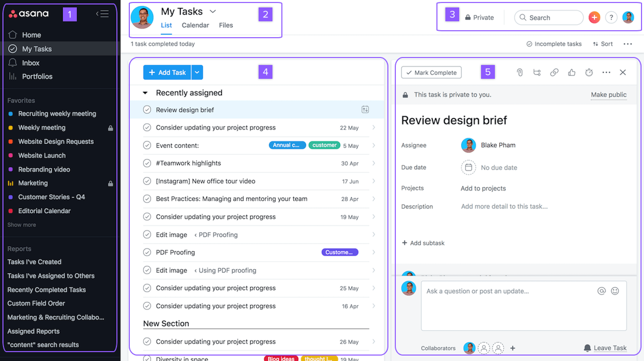Click the dependencies icon in task toolbar
The width and height of the screenshot is (644, 361).
point(536,72)
